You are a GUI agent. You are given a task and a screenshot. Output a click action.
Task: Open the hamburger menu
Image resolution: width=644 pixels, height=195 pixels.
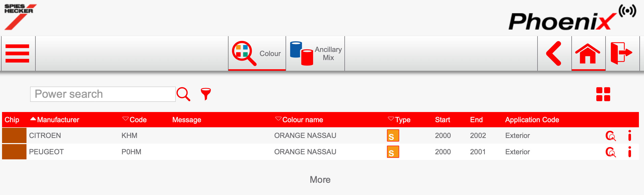pyautogui.click(x=17, y=53)
